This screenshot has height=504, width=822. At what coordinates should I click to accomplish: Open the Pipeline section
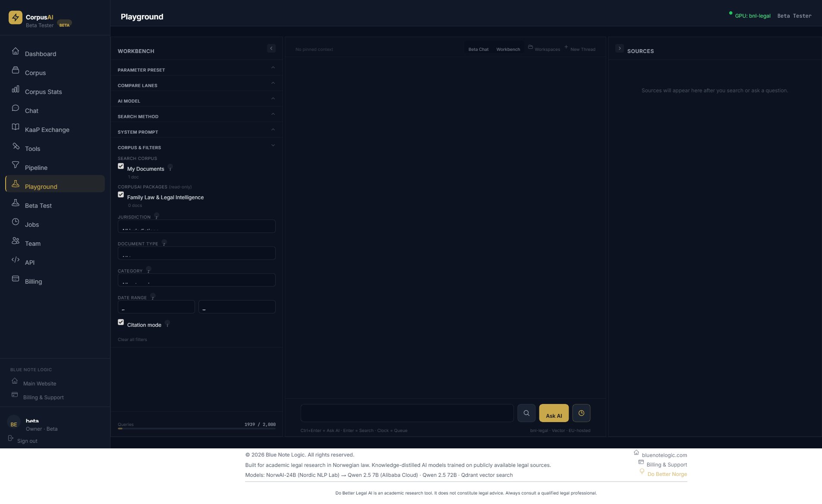(x=36, y=167)
